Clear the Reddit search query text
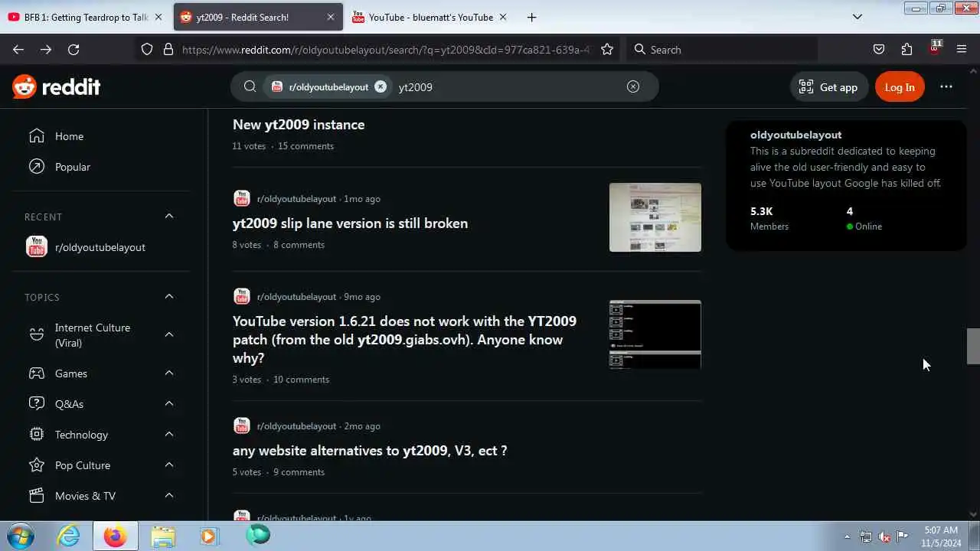The height and width of the screenshot is (551, 980). (x=633, y=87)
